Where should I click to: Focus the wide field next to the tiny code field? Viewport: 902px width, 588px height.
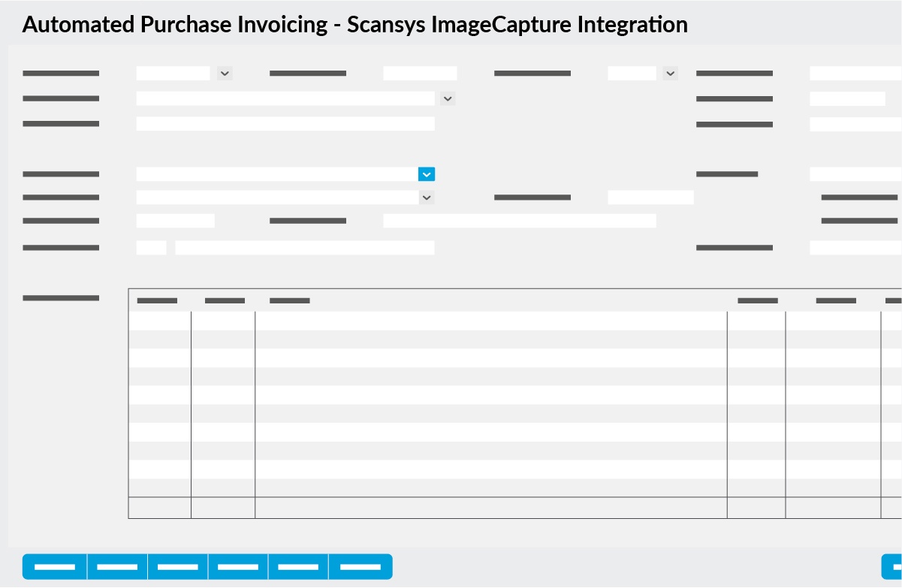(305, 248)
